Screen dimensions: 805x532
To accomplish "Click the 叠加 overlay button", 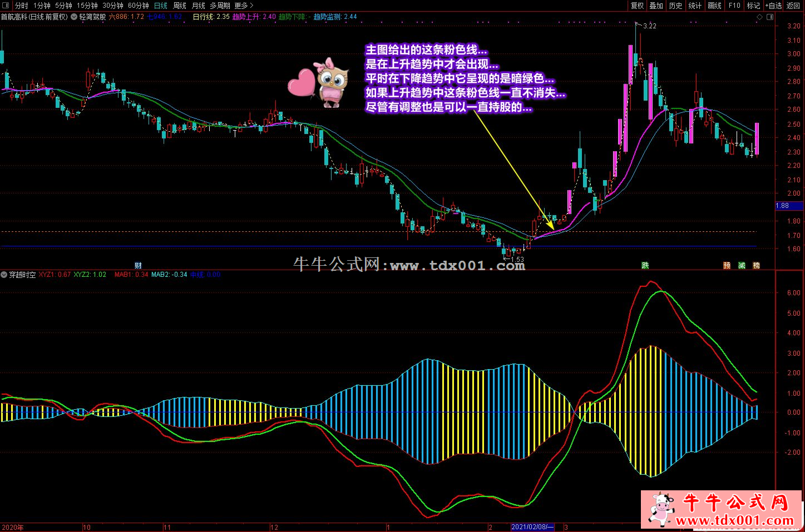I will click(656, 6).
